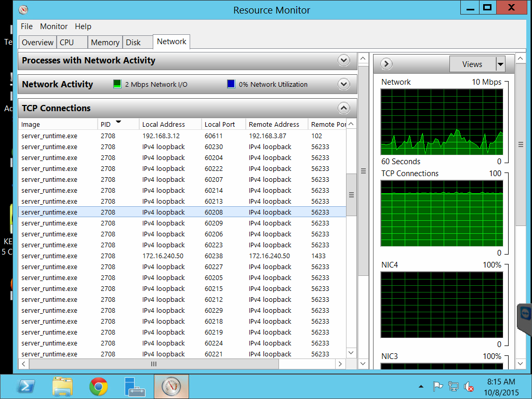Click the muted volume tray icon
This screenshot has height=399, width=532.
[x=469, y=387]
